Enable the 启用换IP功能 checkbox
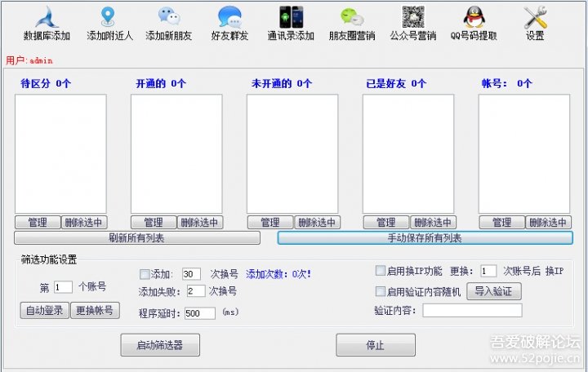588x372 pixels. coord(381,271)
